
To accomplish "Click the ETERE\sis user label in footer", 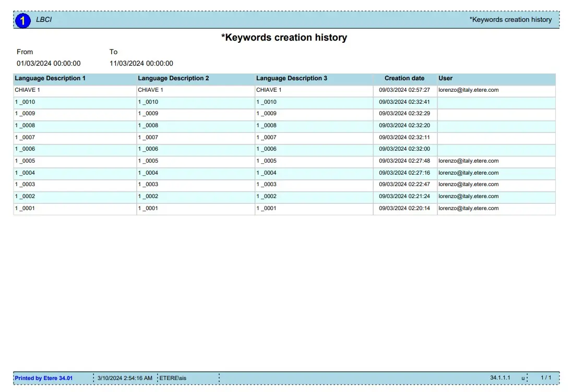I will 173,378.
